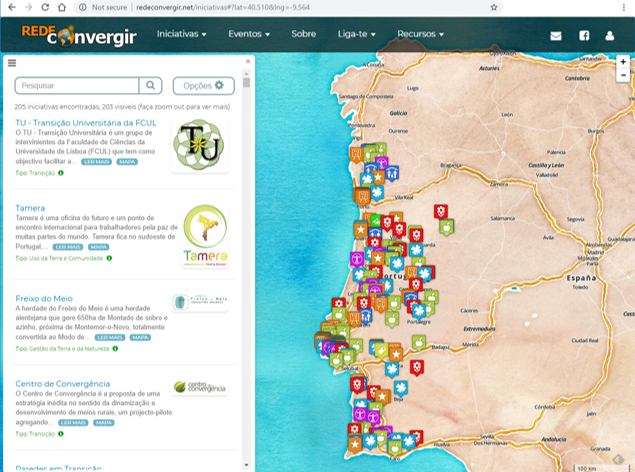
Task: Expand the Eventos menu
Action: click(249, 34)
